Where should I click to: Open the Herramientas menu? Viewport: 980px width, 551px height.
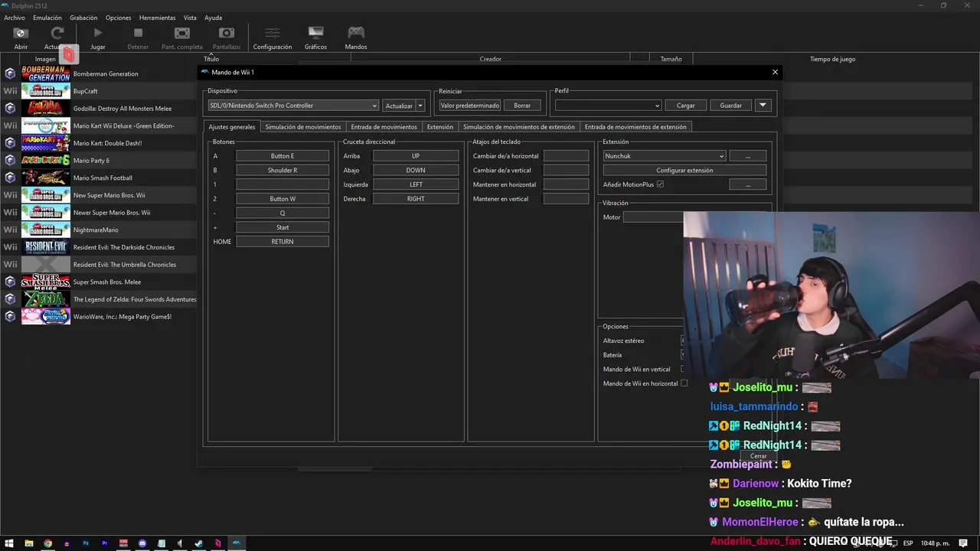(x=157, y=18)
